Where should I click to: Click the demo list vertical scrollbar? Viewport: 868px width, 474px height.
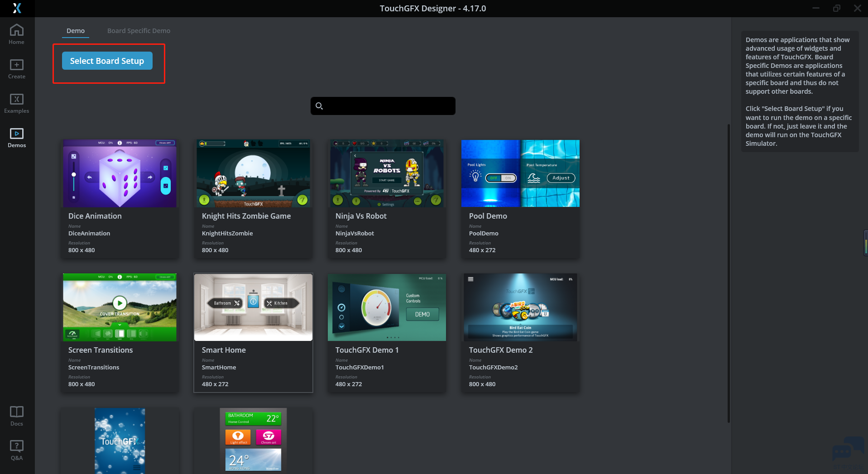tap(729, 273)
